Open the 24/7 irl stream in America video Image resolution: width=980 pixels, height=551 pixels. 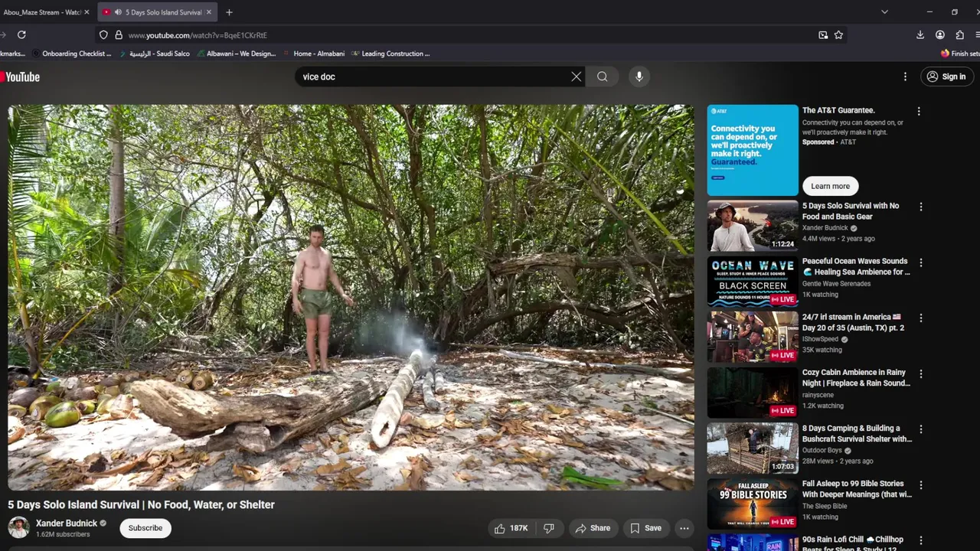click(x=853, y=322)
